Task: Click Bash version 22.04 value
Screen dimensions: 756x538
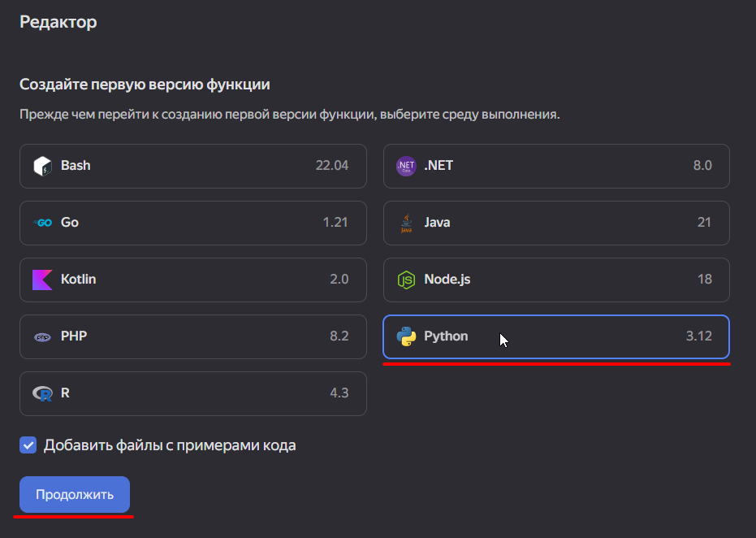Action: [x=331, y=166]
